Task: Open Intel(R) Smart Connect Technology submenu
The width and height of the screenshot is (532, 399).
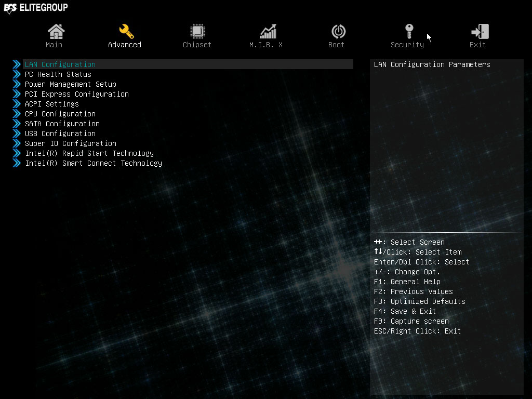Action: [94, 163]
